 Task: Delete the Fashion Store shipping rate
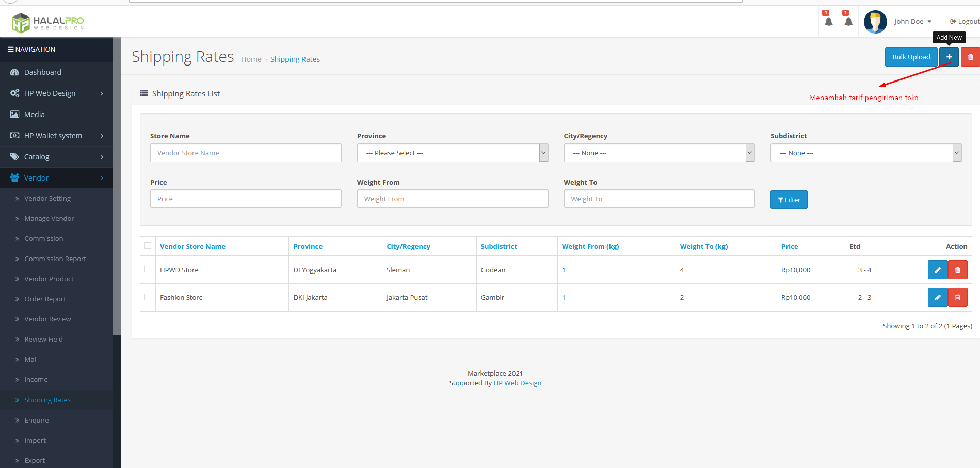click(x=958, y=297)
